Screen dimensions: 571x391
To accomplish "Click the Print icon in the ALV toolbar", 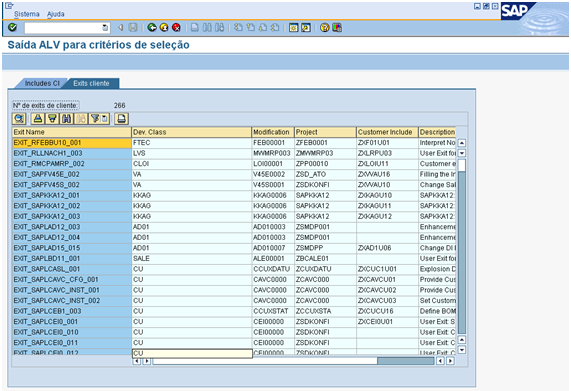I will pos(122,119).
